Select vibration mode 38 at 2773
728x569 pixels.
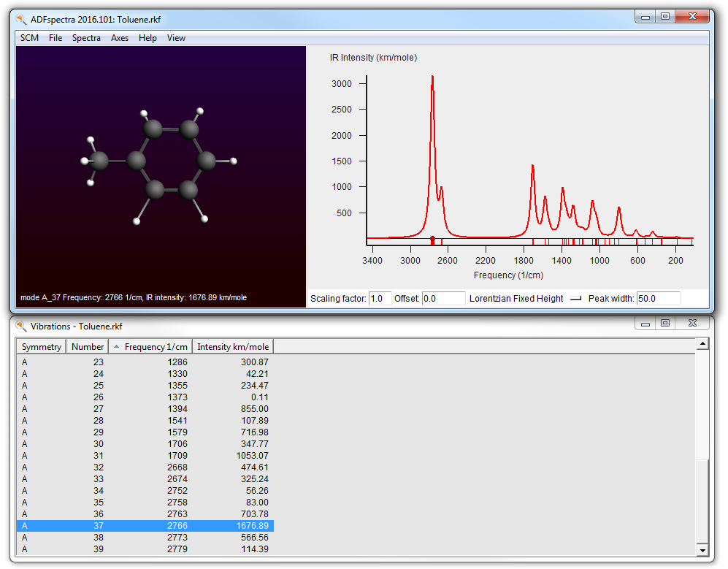(x=145, y=538)
